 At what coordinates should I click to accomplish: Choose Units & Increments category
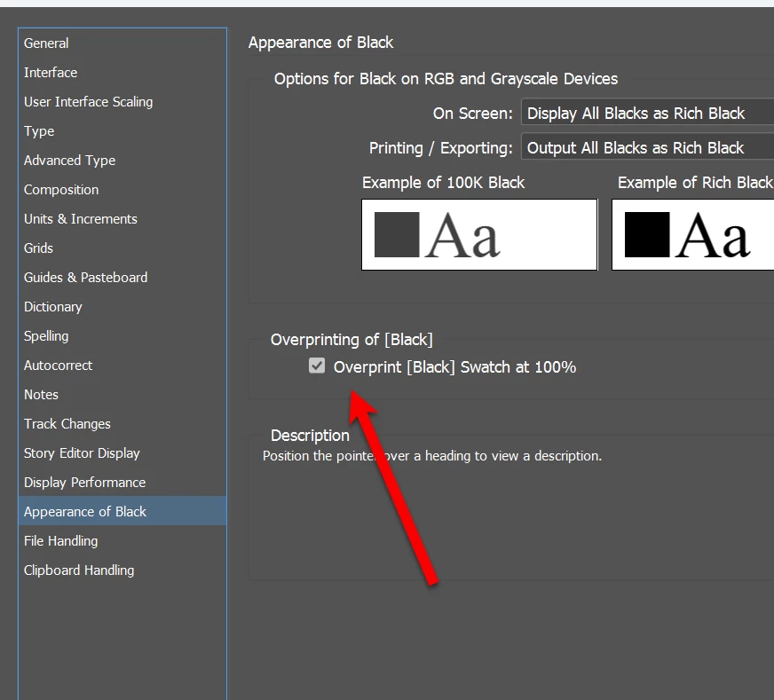(122, 219)
